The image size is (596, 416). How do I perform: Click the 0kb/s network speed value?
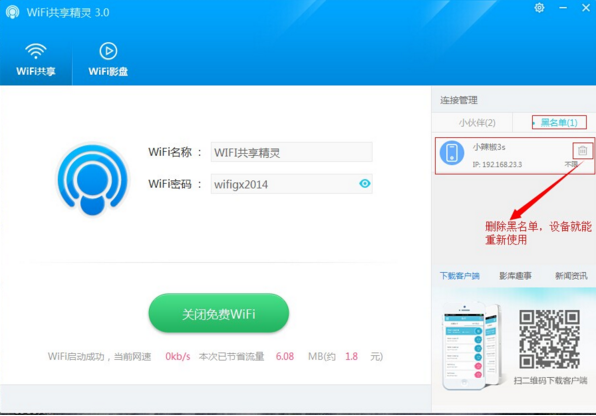(x=178, y=356)
